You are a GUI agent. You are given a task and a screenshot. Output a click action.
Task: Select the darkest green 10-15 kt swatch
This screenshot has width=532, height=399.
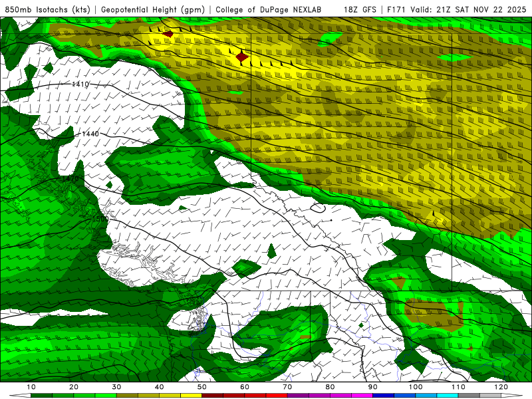coord(41,396)
